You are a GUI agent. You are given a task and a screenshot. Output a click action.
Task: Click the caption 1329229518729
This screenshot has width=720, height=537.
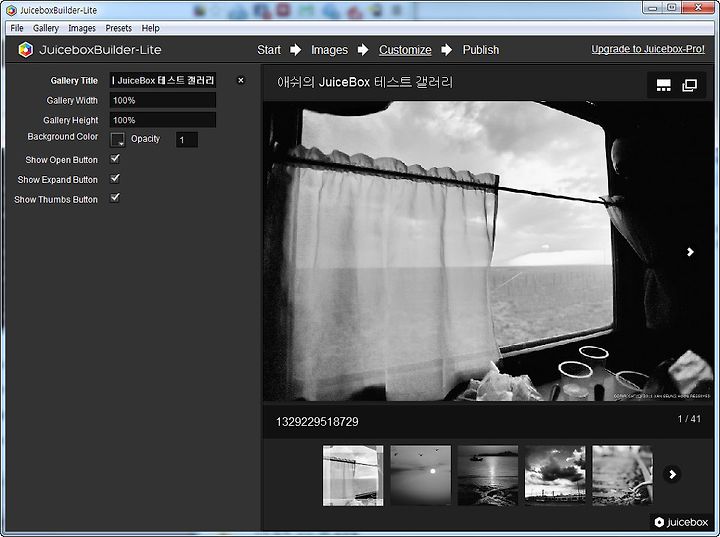pos(317,422)
